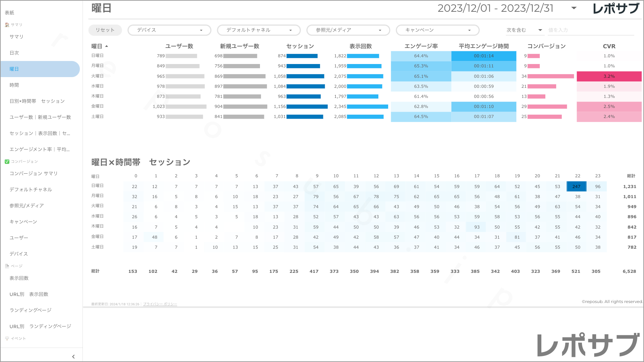
Task: Expand the デバイス filter dropdown
Action: 169,30
